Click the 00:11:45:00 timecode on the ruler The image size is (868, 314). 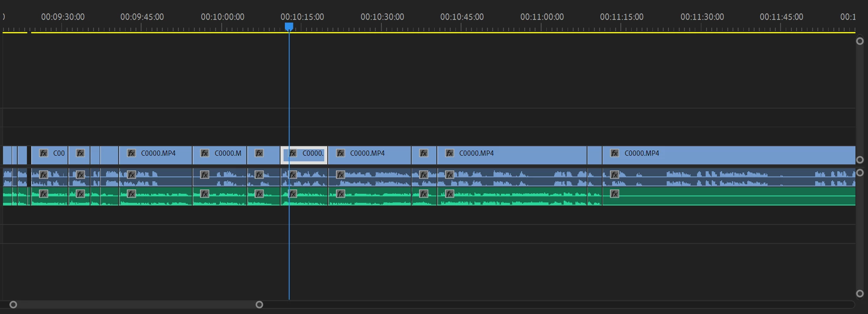(x=781, y=17)
